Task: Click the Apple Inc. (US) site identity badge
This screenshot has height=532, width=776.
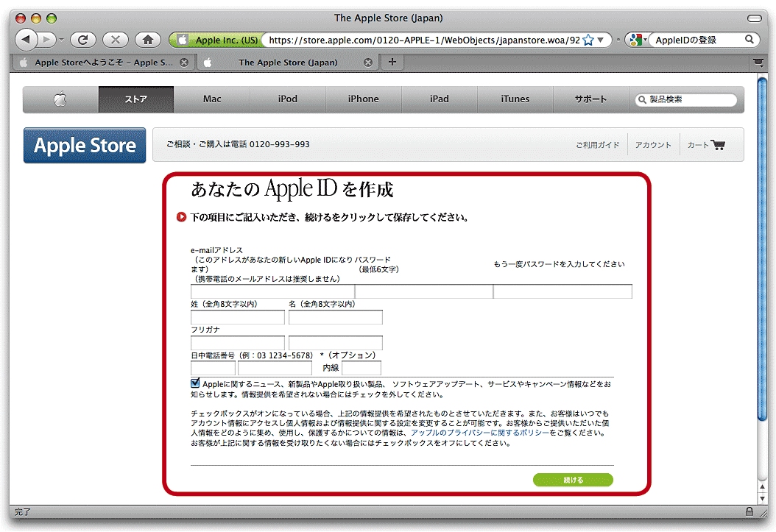Action: tap(216, 40)
